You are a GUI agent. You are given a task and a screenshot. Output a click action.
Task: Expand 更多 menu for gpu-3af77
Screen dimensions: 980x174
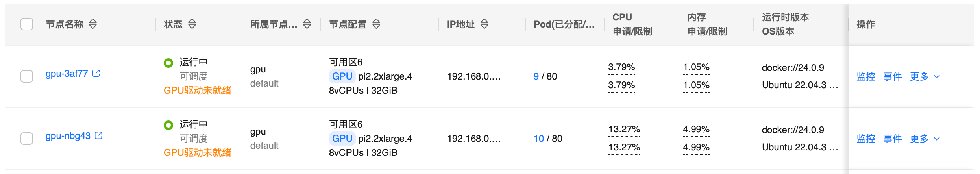[x=925, y=76]
